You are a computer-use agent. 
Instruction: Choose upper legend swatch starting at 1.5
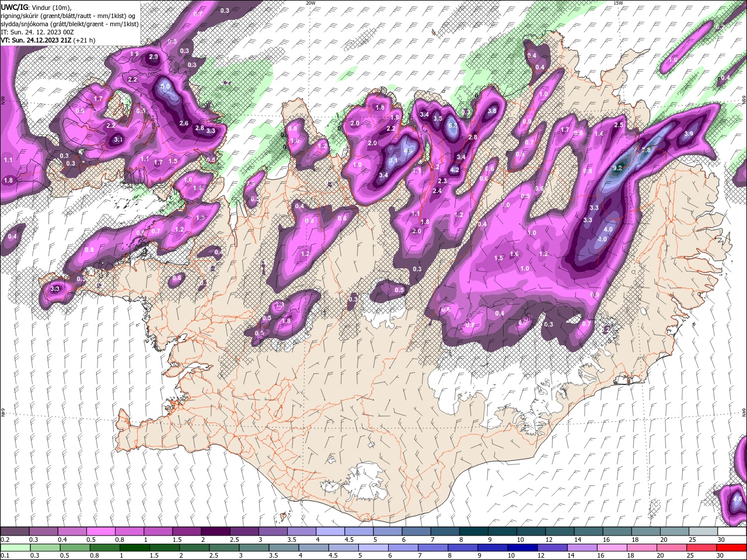[186, 531]
